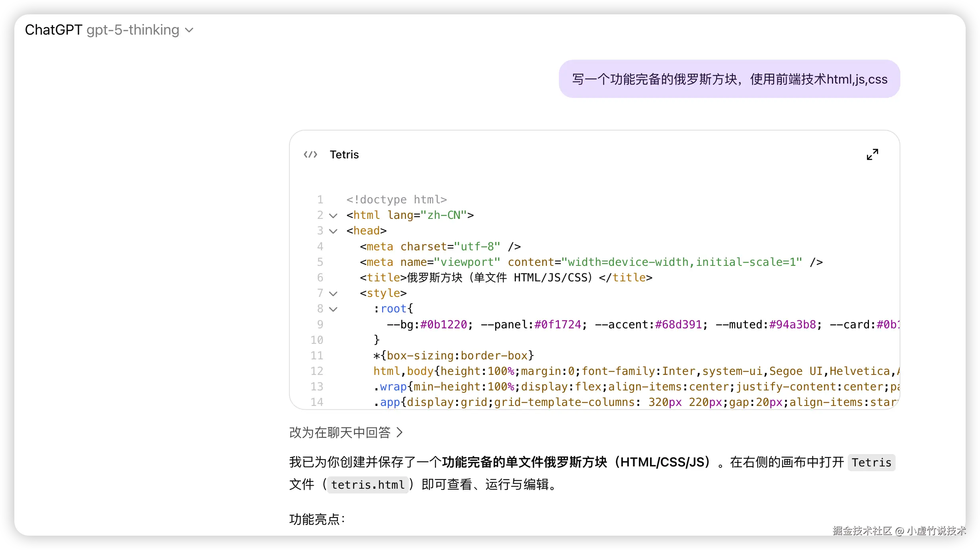Click the #68d391 accent color value
980x550 pixels.
(x=678, y=325)
